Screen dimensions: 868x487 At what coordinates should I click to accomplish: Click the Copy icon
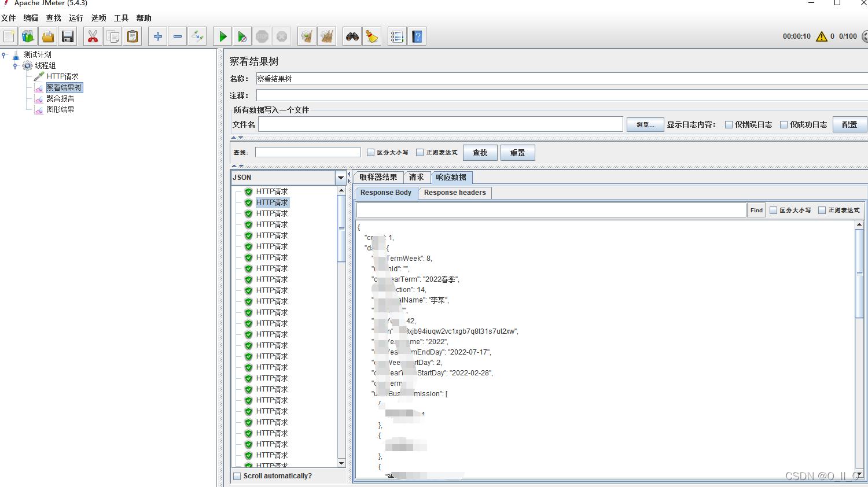[x=113, y=36]
